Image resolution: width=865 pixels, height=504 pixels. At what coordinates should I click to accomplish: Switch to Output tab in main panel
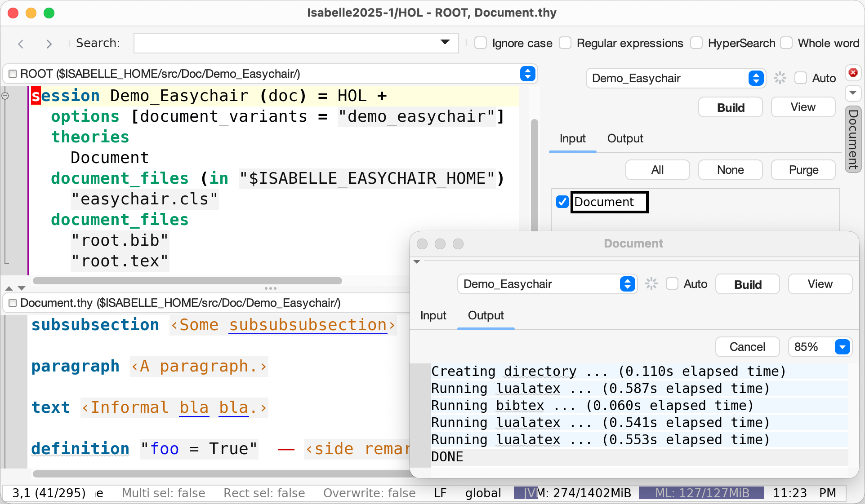coord(625,139)
